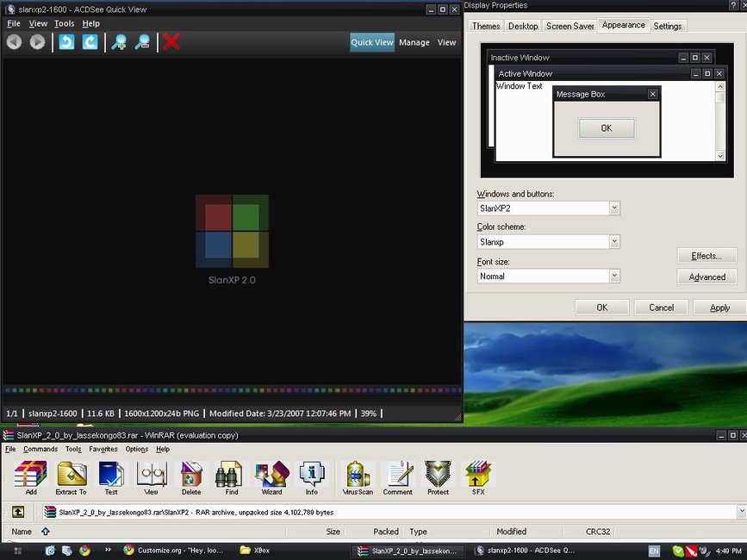The image size is (747, 560).
Task: Open WinRAR Options menu
Action: [137, 449]
